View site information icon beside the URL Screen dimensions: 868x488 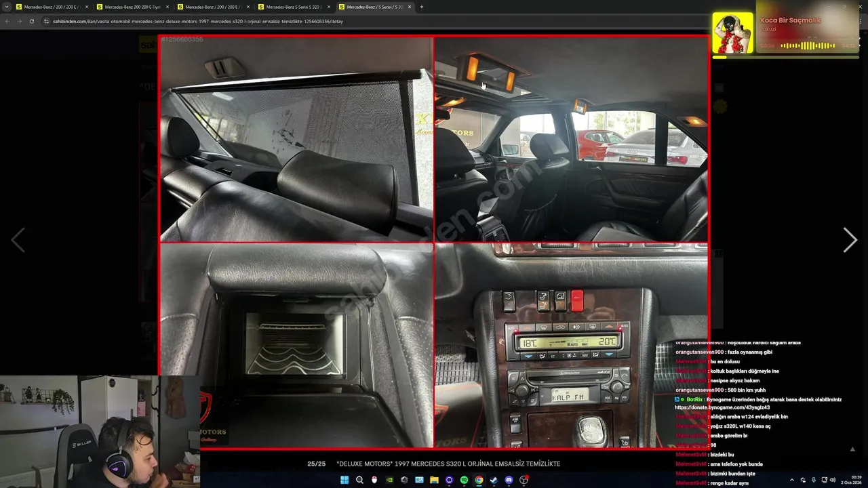pyautogui.click(x=47, y=21)
